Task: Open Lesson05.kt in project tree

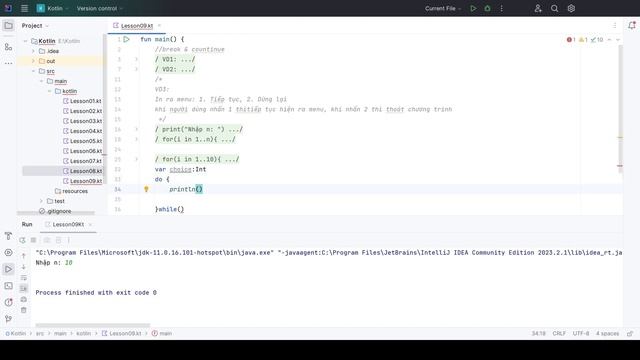Action: click(82, 141)
